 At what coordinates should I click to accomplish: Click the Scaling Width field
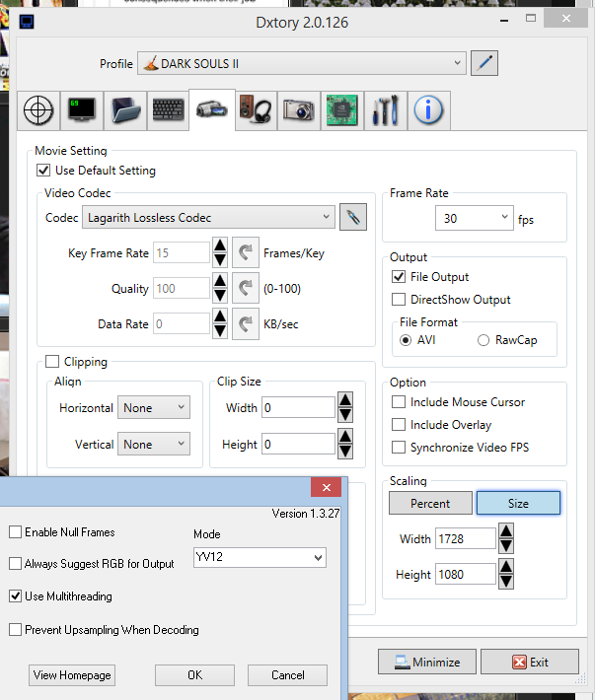466,538
